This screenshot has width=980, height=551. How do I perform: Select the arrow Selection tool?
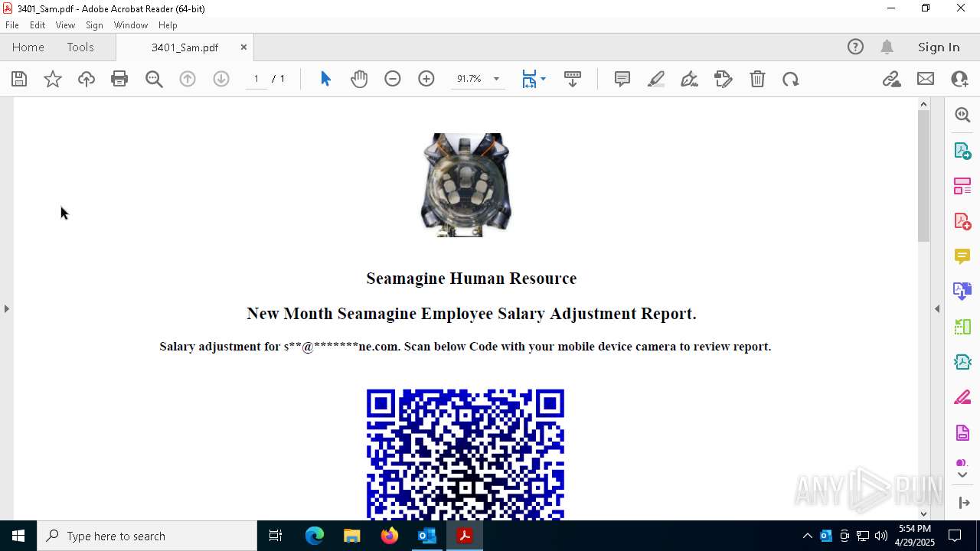[x=325, y=79]
